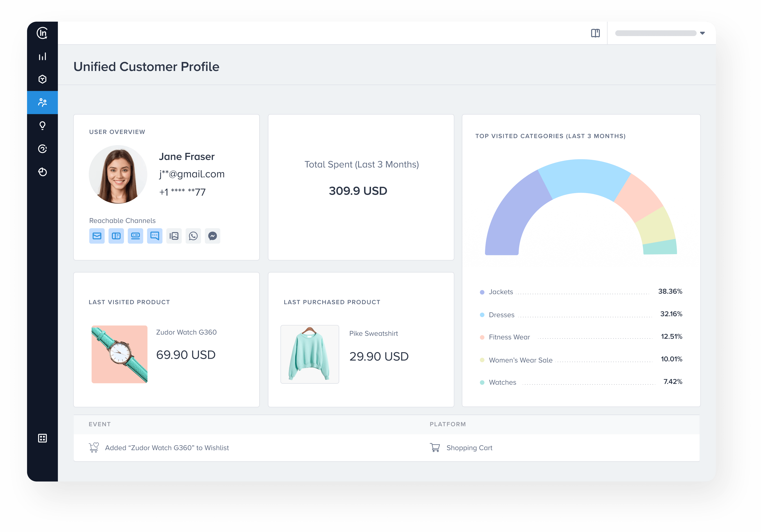Open the Pike Sweatshirt product image
This screenshot has width=761, height=532.
point(309,354)
